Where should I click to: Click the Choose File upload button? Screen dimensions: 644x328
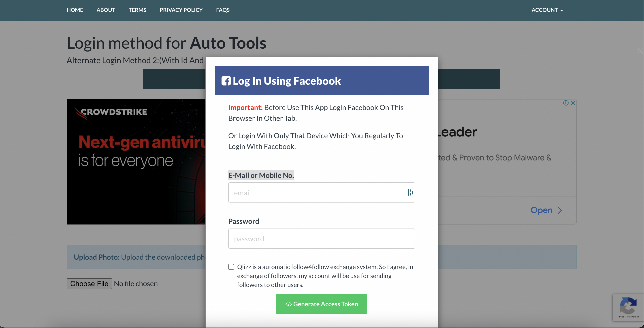pos(89,283)
